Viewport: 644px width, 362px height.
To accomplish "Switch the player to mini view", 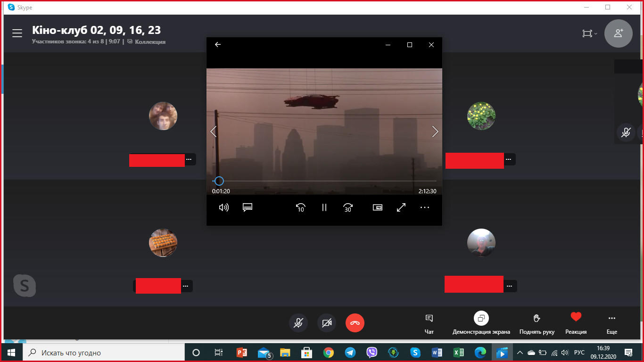I will 378,207.
